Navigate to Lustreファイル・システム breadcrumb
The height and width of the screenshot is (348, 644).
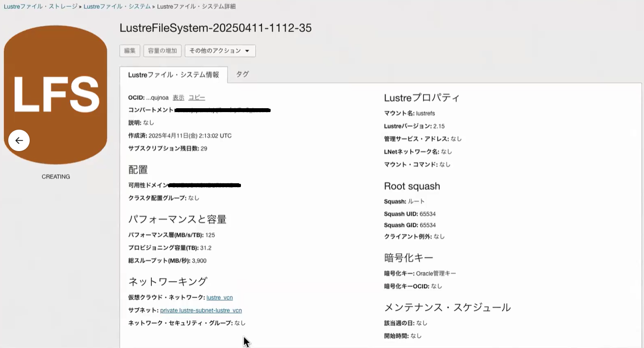[117, 7]
